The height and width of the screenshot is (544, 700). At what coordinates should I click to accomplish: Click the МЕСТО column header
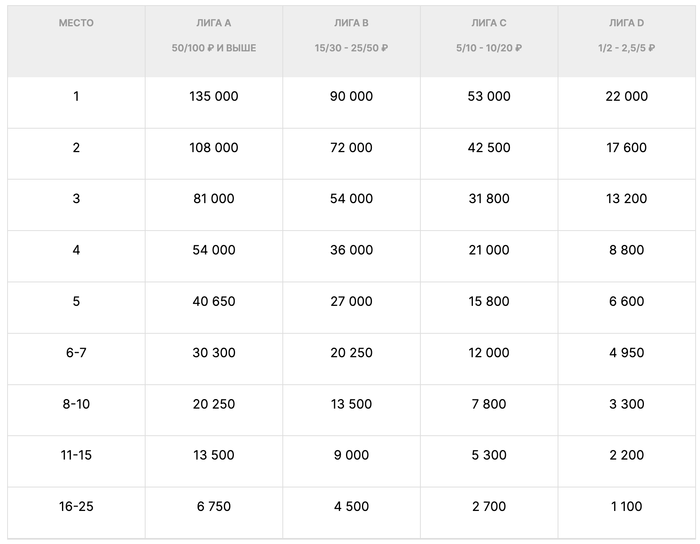(76, 22)
